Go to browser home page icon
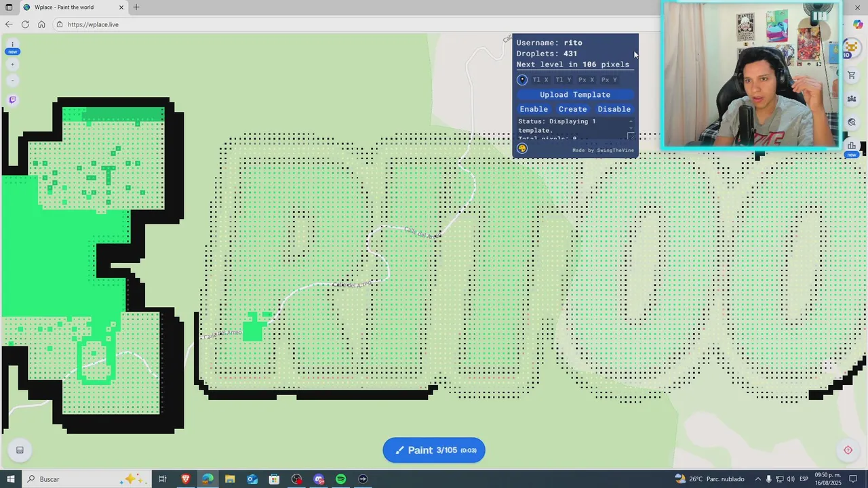 point(41,24)
